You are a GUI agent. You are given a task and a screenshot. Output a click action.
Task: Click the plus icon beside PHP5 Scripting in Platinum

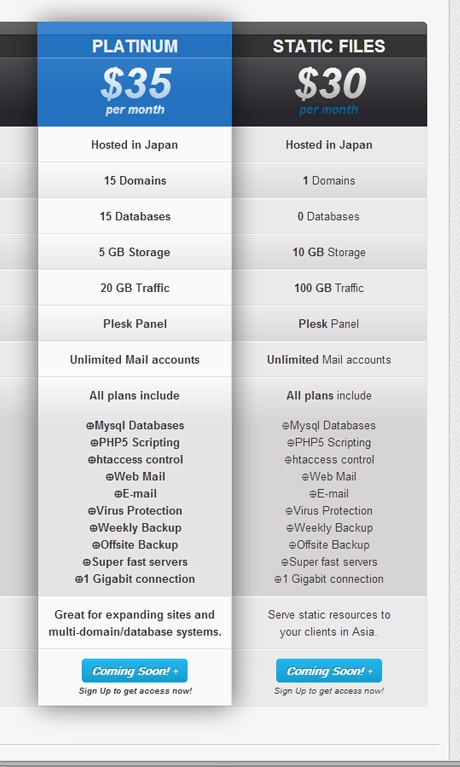click(94, 443)
